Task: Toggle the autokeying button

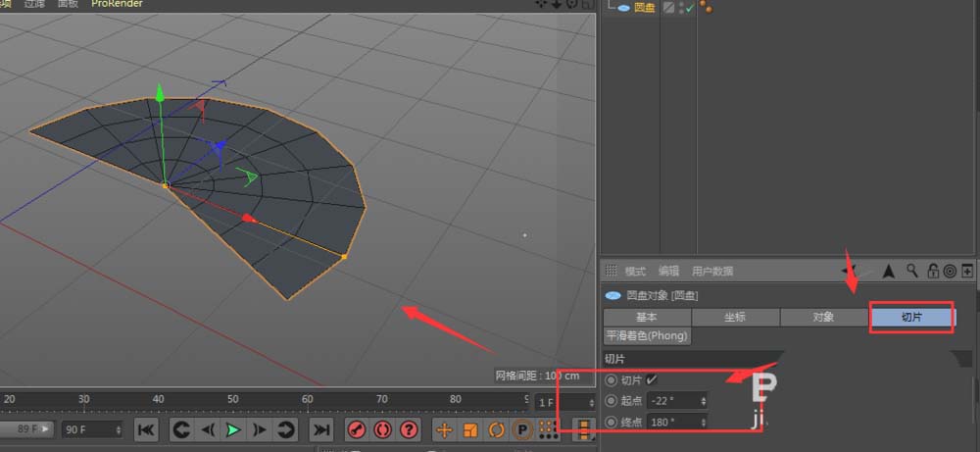Action: [x=383, y=429]
